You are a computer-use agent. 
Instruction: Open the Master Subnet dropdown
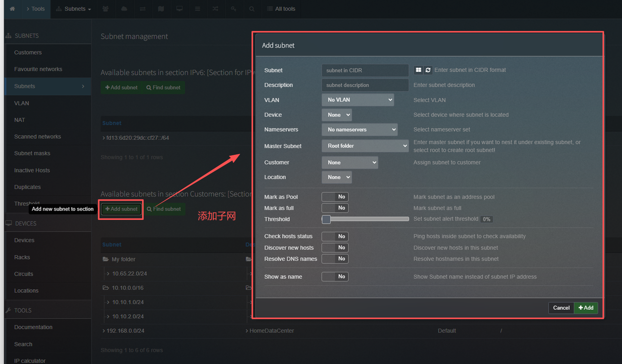click(x=365, y=146)
